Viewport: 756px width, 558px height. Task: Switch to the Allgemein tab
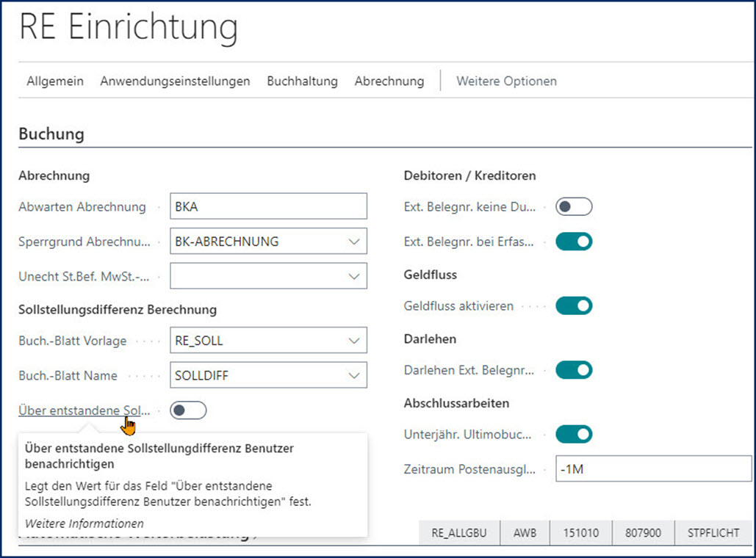[54, 81]
